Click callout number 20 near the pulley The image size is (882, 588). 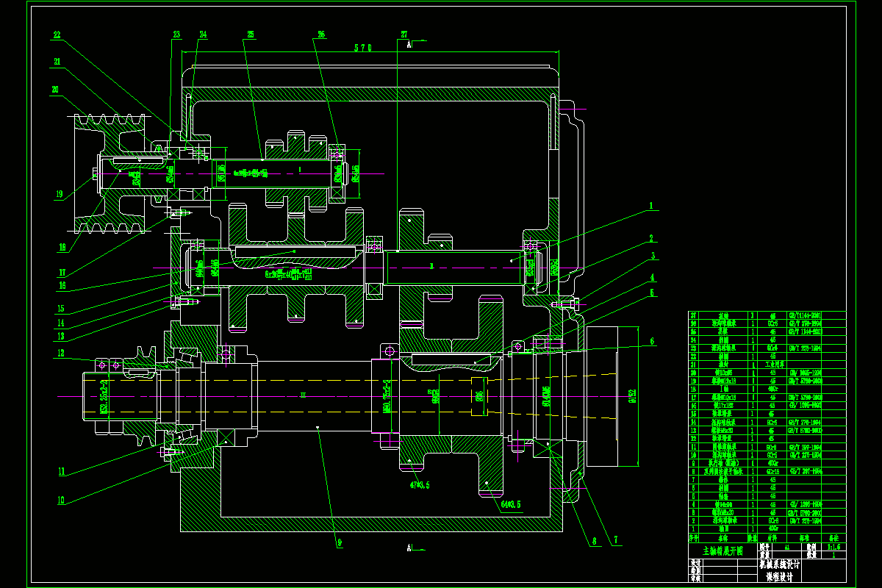pos(56,90)
